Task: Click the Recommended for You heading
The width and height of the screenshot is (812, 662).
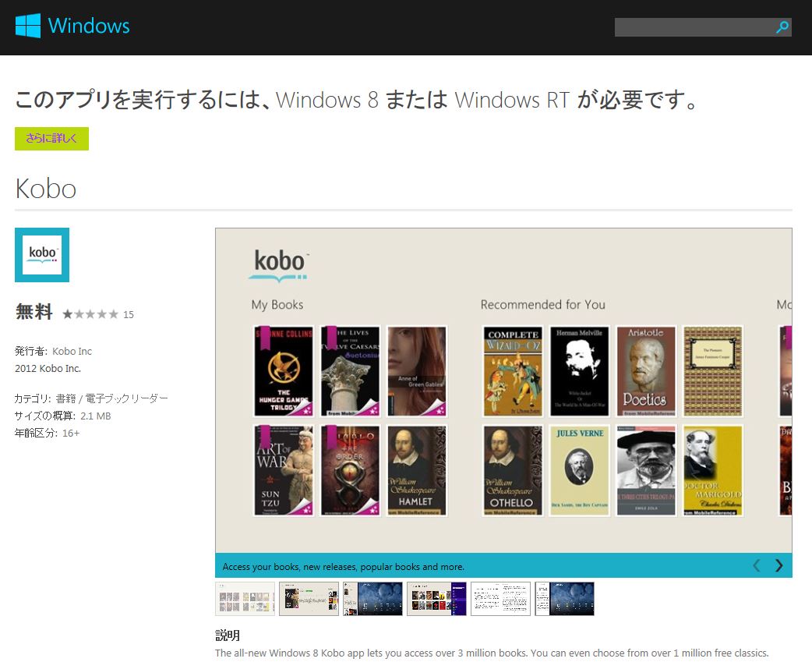Action: point(542,305)
